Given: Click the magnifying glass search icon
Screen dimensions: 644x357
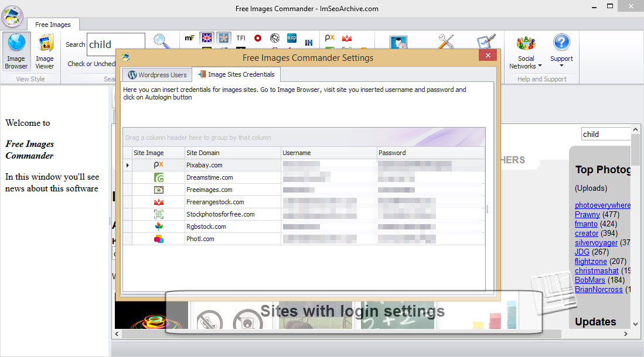Looking at the screenshot, I should pyautogui.click(x=162, y=42).
